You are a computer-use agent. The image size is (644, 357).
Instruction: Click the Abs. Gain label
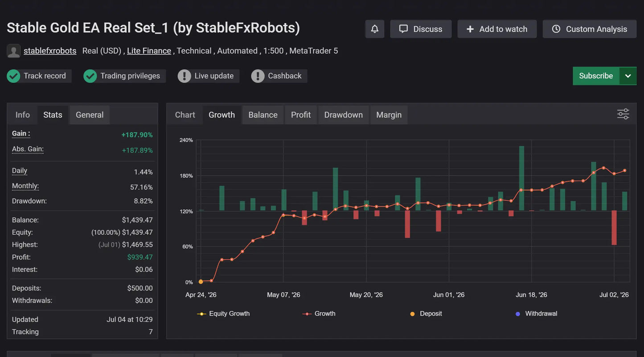[x=28, y=149]
